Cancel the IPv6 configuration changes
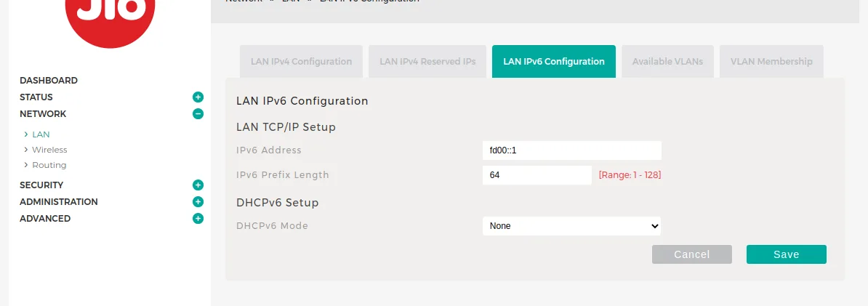The width and height of the screenshot is (868, 306). (x=691, y=254)
